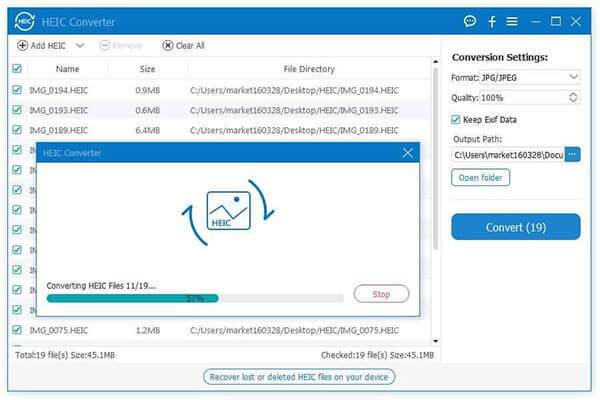
Task: Close the main HEIC Converter window
Action: coord(576,21)
